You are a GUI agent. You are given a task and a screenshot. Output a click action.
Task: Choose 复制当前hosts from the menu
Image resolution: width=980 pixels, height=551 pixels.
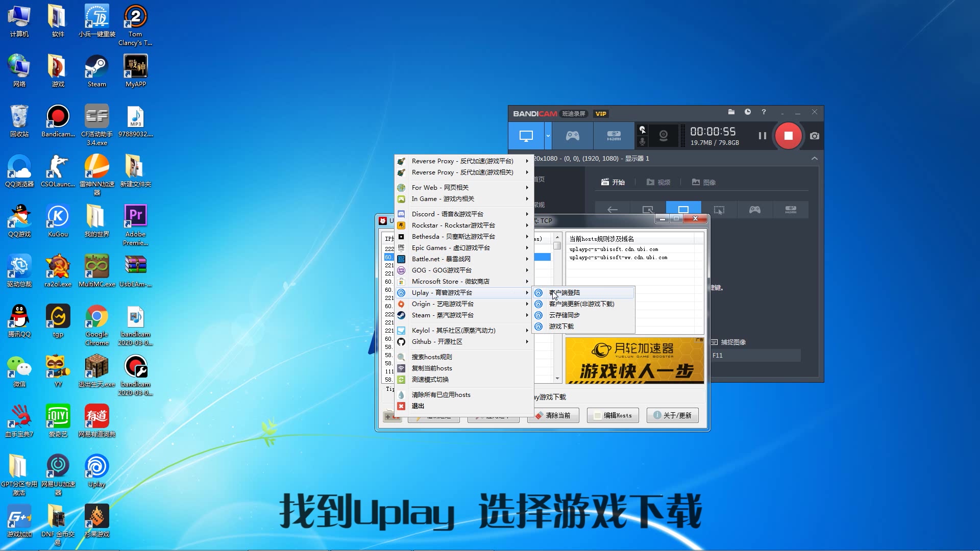[464, 368]
